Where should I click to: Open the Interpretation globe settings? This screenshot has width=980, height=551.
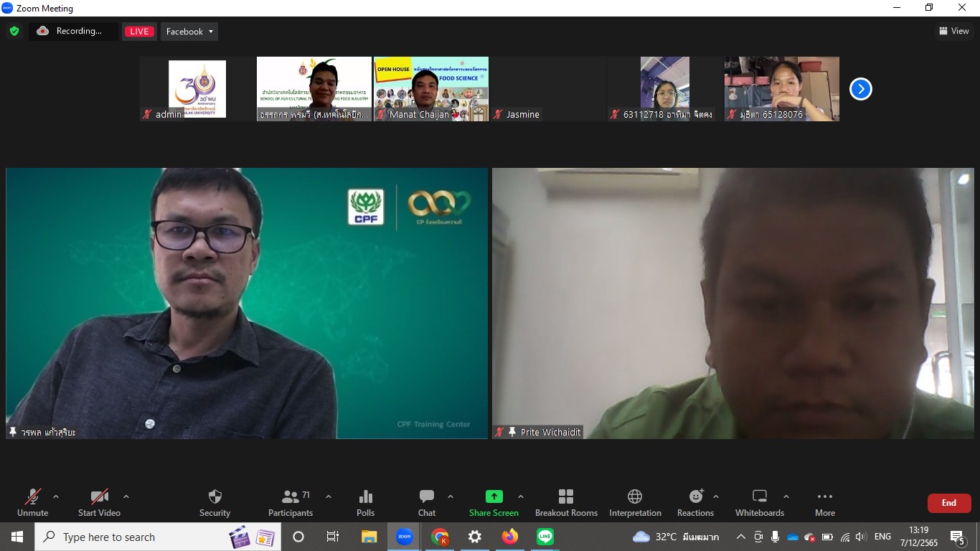(635, 502)
